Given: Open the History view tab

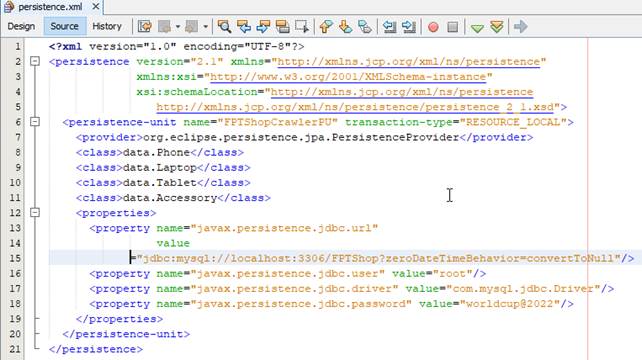Looking at the screenshot, I should pyautogui.click(x=107, y=26).
